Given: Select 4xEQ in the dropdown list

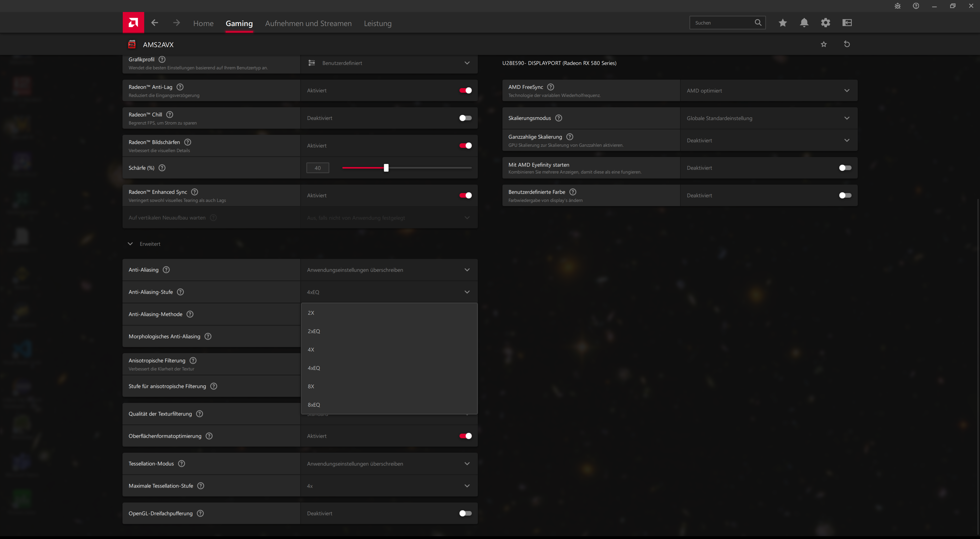Looking at the screenshot, I should point(389,368).
